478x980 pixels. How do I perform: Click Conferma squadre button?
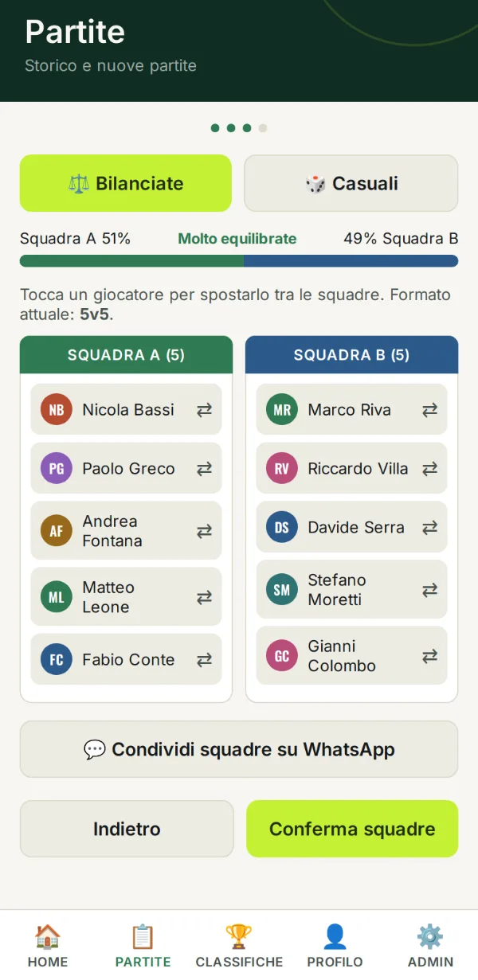tap(352, 829)
